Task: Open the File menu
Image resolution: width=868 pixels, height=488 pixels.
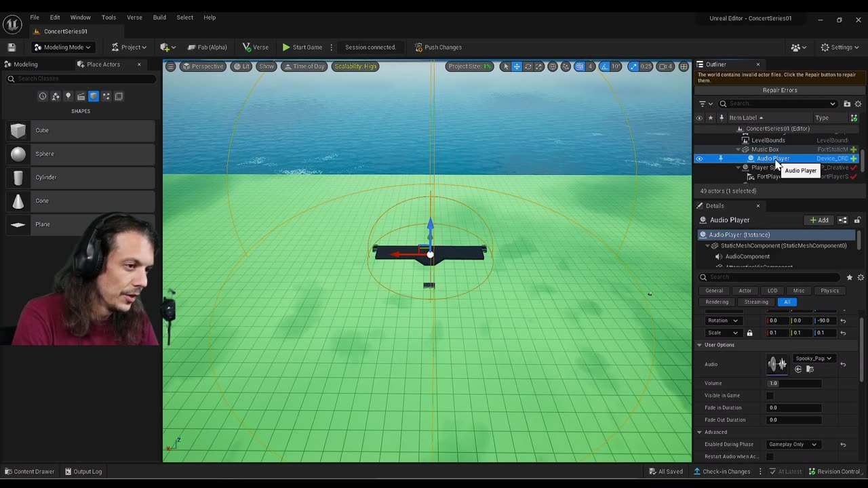Action: point(35,18)
